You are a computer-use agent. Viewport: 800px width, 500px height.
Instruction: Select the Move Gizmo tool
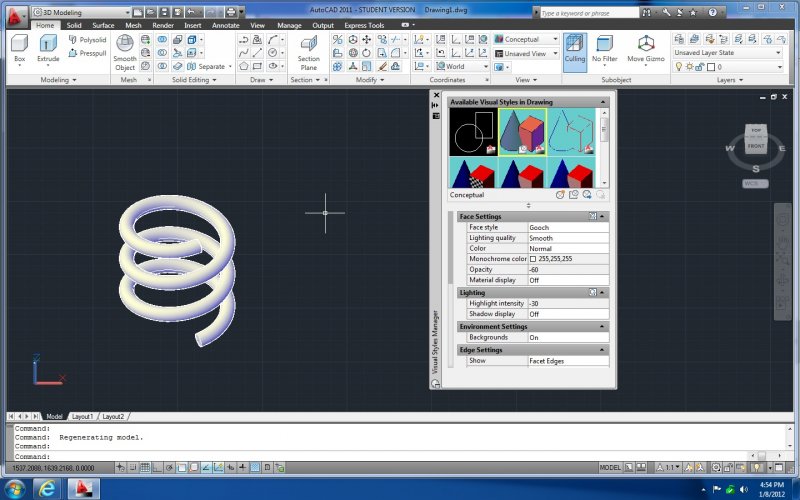[646, 48]
